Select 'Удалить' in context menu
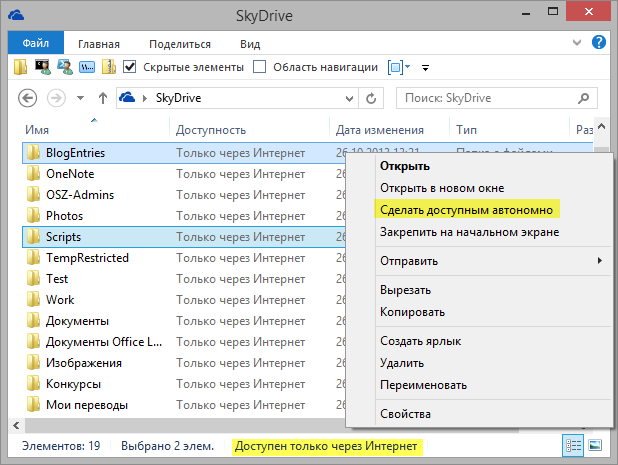Image resolution: width=618 pixels, height=465 pixels. tap(494, 363)
